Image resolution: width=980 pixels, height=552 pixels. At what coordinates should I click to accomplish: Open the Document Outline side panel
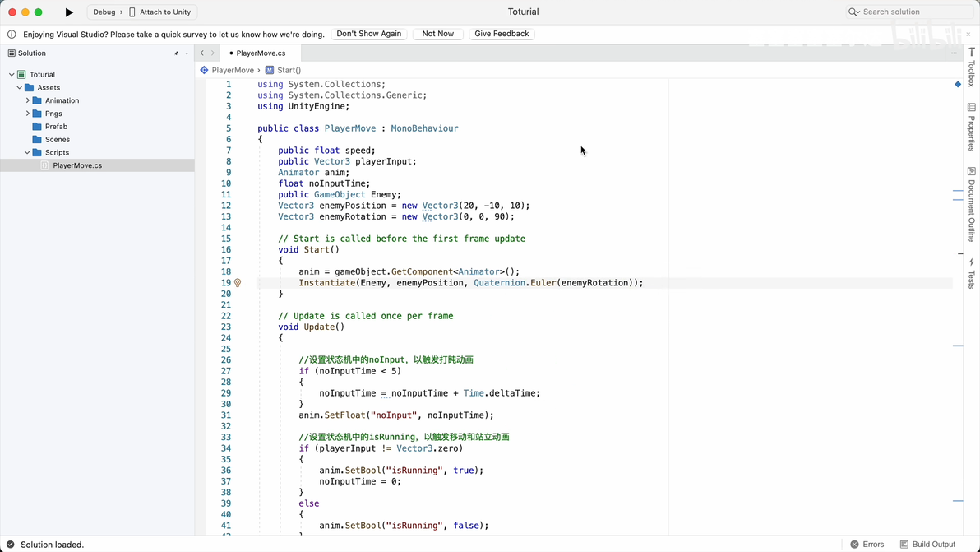[x=971, y=204]
